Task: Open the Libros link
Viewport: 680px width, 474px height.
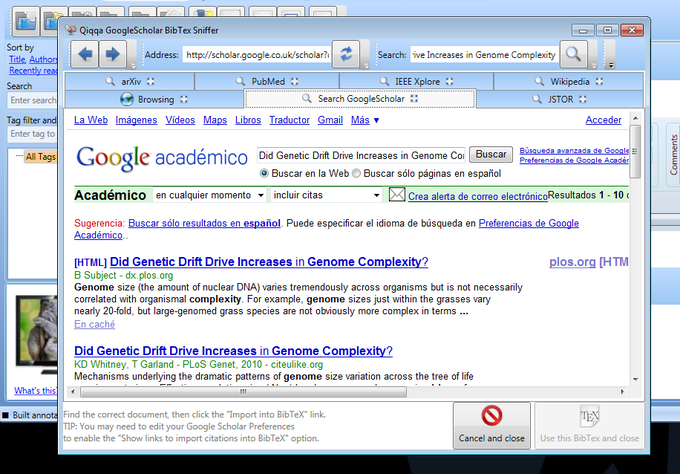Action: (x=248, y=120)
